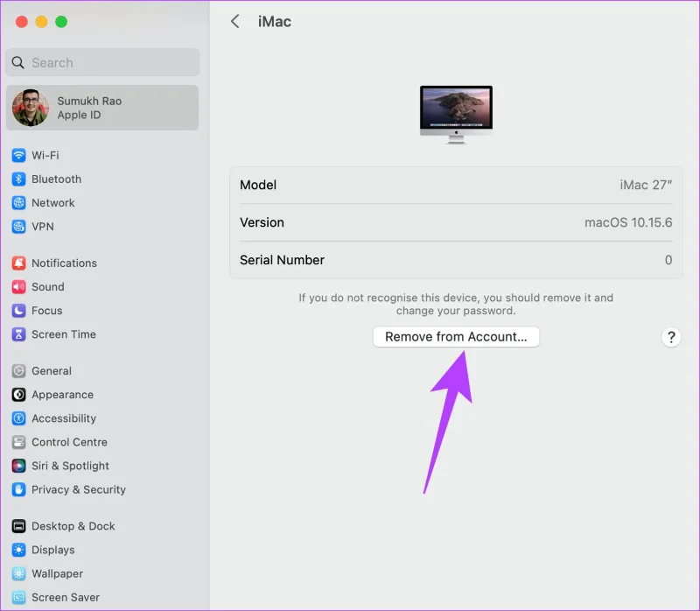This screenshot has width=700, height=611.
Task: Click the Wi-Fi icon in sidebar
Action: click(18, 155)
